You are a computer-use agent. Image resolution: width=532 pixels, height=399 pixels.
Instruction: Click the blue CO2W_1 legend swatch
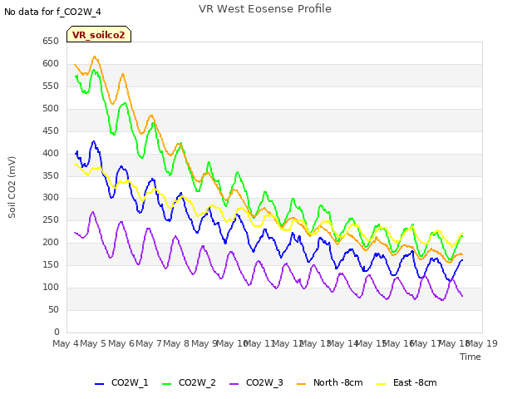(99, 384)
